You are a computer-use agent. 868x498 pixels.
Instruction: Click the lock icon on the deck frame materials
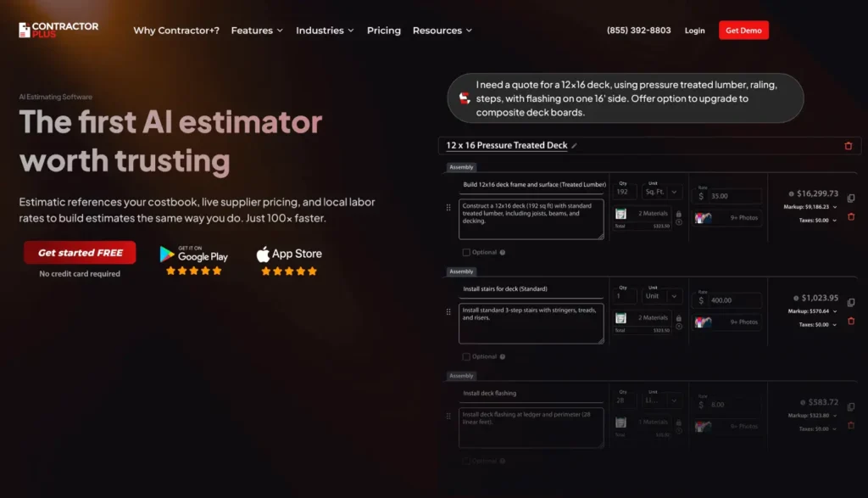pyautogui.click(x=680, y=214)
